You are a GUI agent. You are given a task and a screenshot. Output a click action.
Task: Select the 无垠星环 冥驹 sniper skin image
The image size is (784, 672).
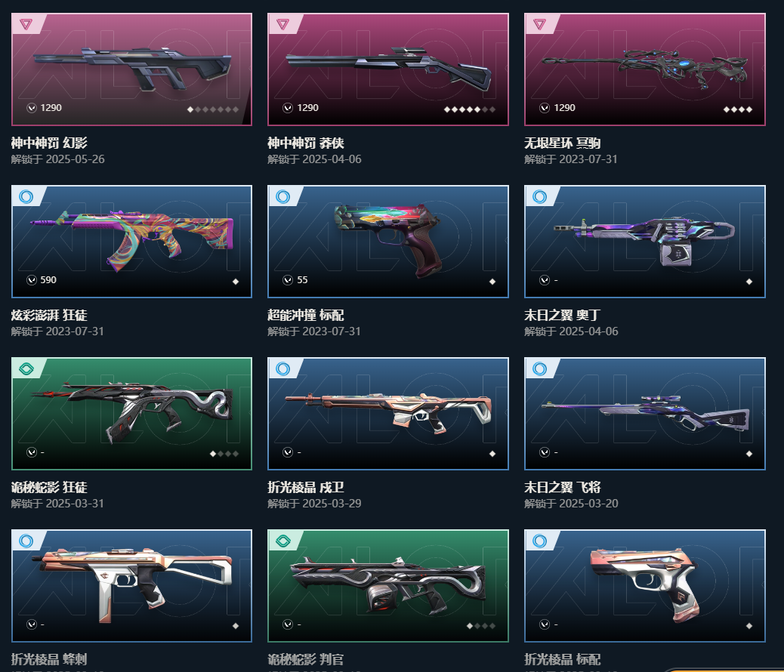pyautogui.click(x=644, y=69)
